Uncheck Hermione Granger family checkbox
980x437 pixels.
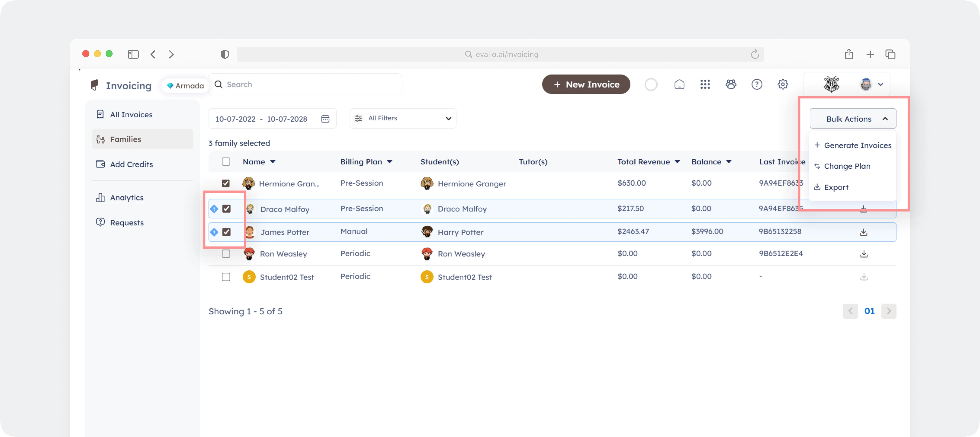click(x=226, y=183)
